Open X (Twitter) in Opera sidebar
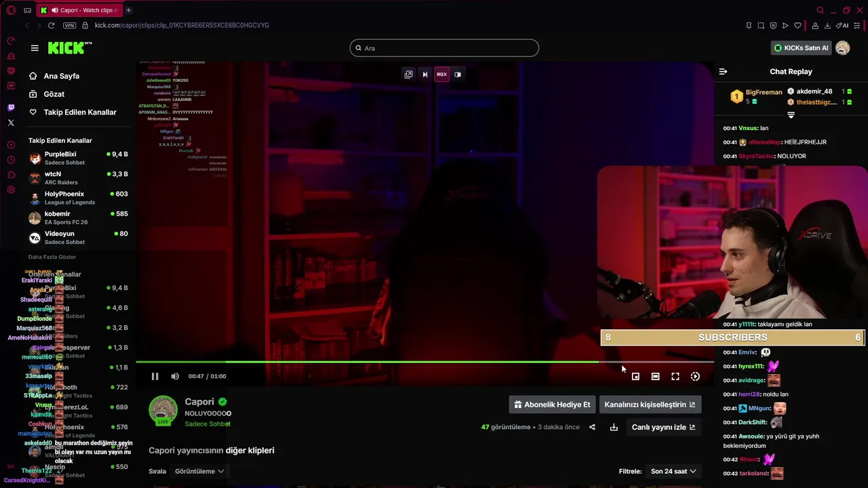 tap(11, 123)
